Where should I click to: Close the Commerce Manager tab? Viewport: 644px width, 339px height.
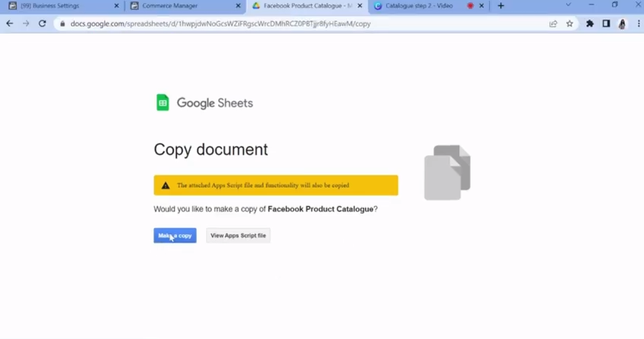point(238,6)
